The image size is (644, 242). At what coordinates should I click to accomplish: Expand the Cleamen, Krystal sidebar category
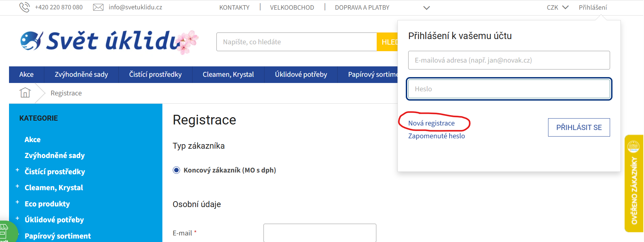(17, 186)
